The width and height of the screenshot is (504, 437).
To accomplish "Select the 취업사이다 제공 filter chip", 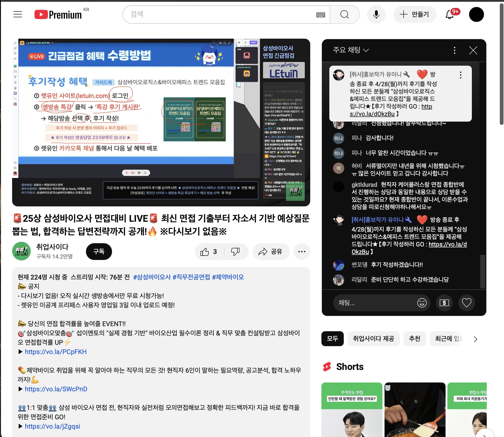I will tap(373, 339).
